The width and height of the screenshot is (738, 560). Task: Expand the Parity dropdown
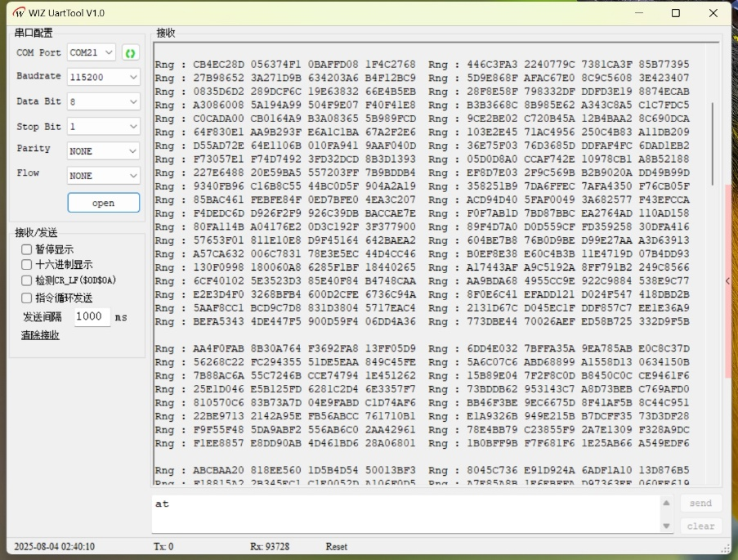(x=103, y=151)
